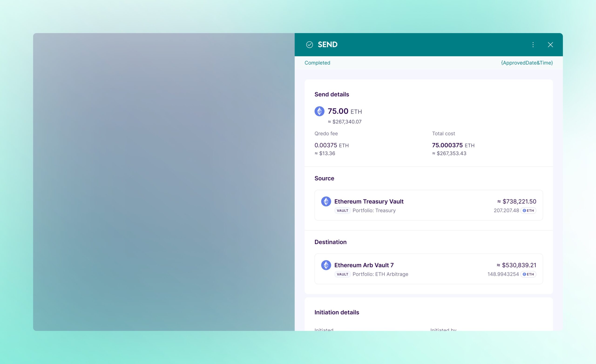Click the Portfolio: ETH Arbitrage text
The image size is (596, 364).
(380, 274)
